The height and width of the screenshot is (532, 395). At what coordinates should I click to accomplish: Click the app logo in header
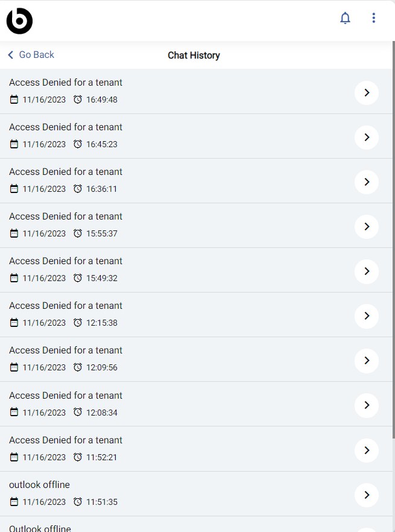pos(19,21)
